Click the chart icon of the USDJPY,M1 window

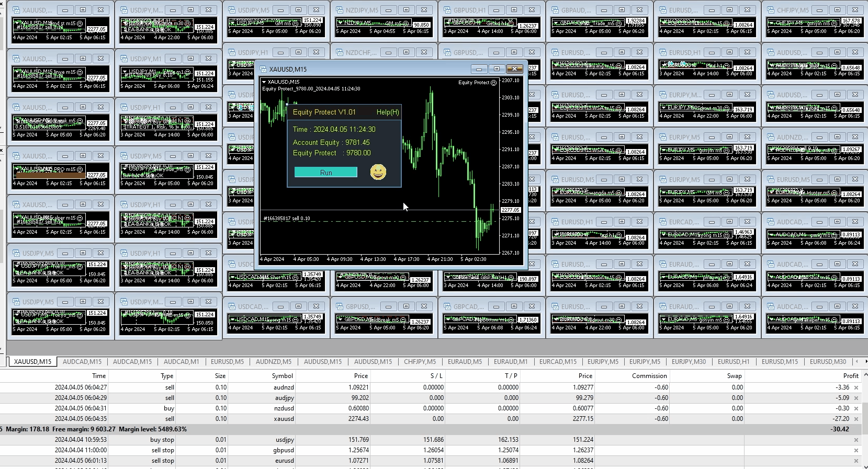[124, 59]
